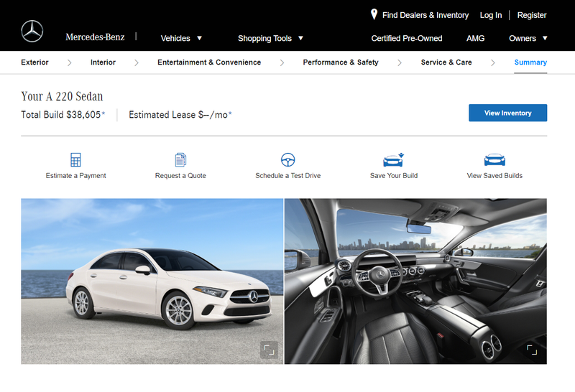The width and height of the screenshot is (575, 392).
Task: Click the Save Your Build car icon
Action: click(x=393, y=160)
